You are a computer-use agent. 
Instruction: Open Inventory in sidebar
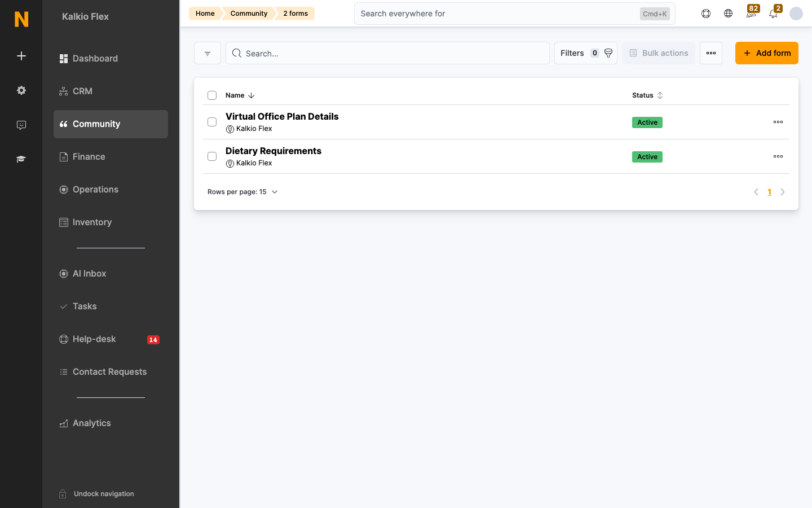click(x=111, y=222)
